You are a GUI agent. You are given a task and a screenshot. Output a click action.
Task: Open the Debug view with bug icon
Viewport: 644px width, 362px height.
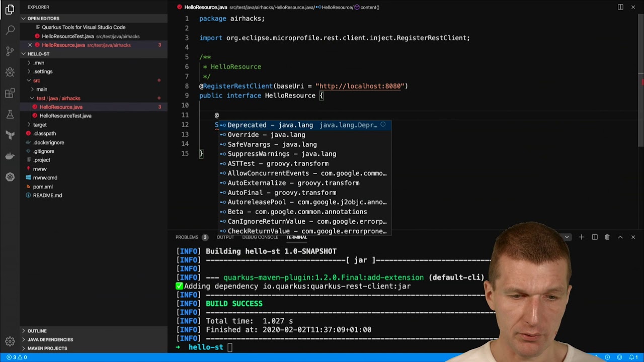tap(10, 72)
